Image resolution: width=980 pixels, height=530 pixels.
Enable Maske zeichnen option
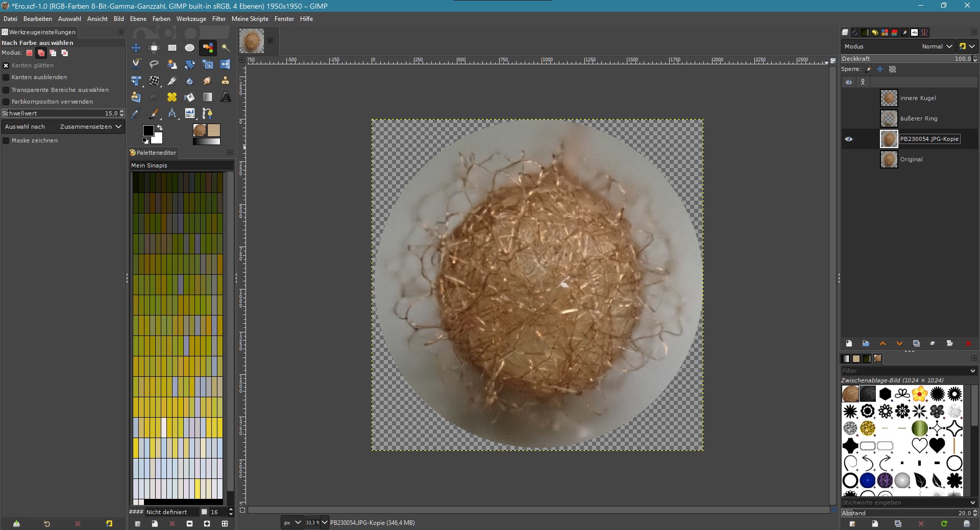coord(6,140)
